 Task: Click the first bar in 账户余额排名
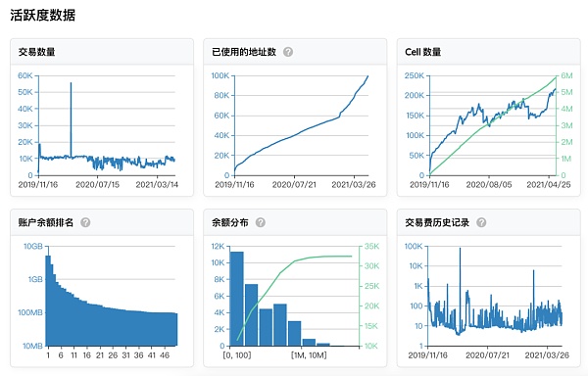coord(48,301)
